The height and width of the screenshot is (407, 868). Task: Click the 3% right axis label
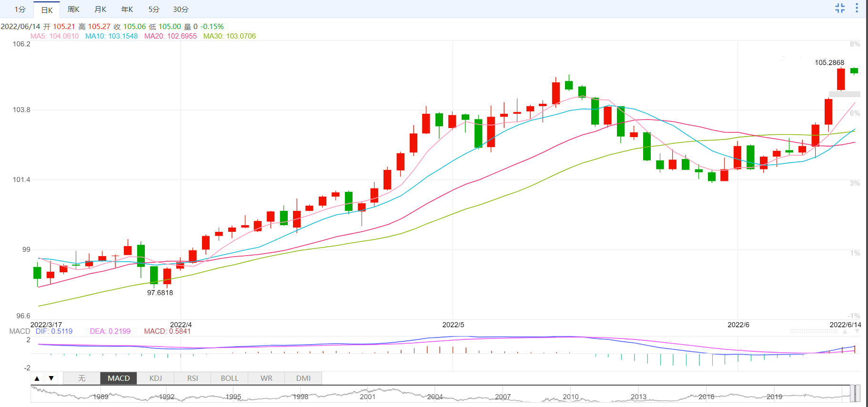click(855, 183)
